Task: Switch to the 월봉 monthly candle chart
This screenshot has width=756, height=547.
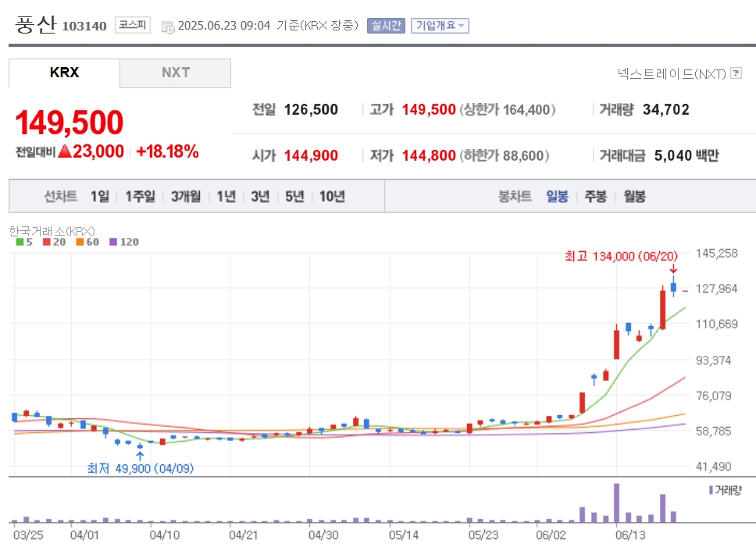Action: 634,196
